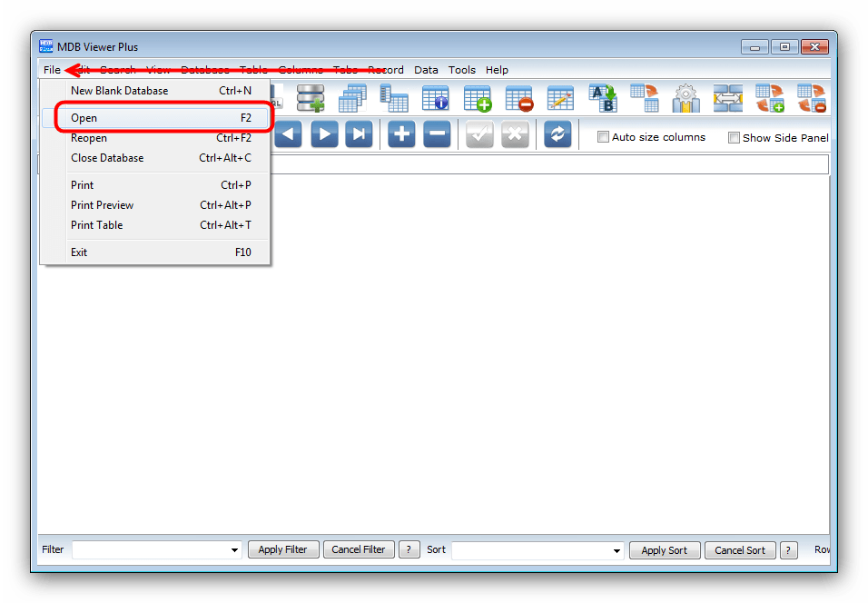This screenshot has height=603, width=868.
Task: Click inside the Sort text field
Action: 530,550
